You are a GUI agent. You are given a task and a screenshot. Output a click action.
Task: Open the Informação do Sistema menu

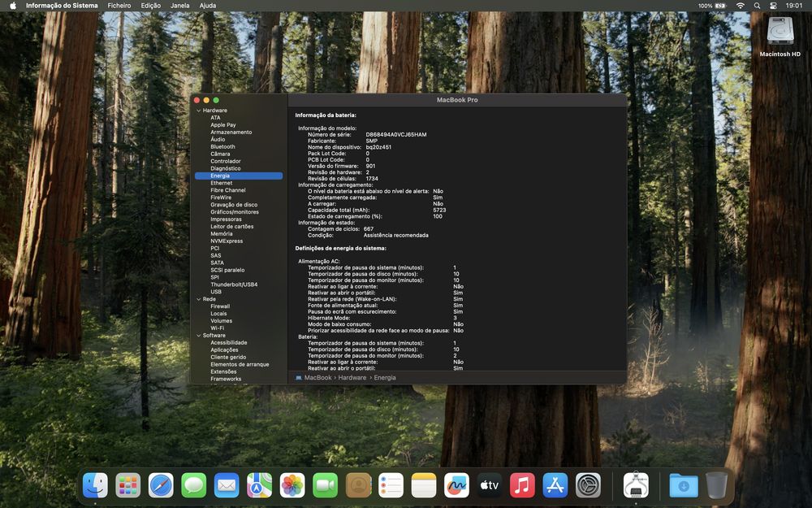point(62,6)
